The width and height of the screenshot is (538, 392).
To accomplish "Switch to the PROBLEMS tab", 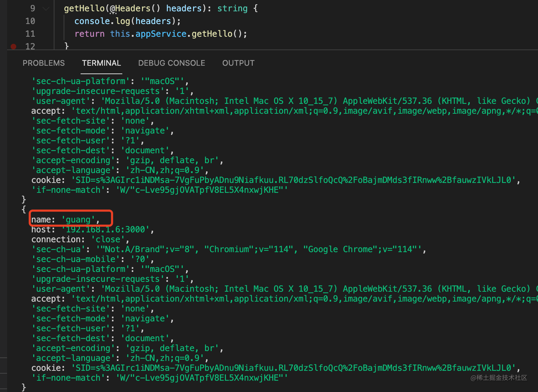I will coord(43,63).
